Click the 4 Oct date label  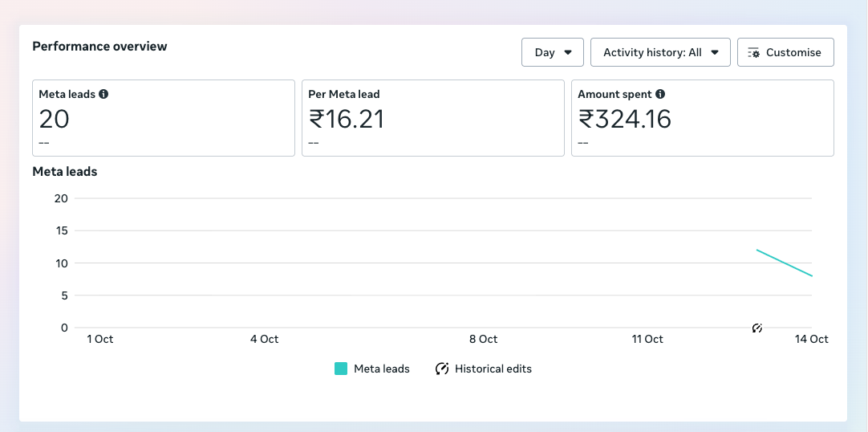point(264,339)
